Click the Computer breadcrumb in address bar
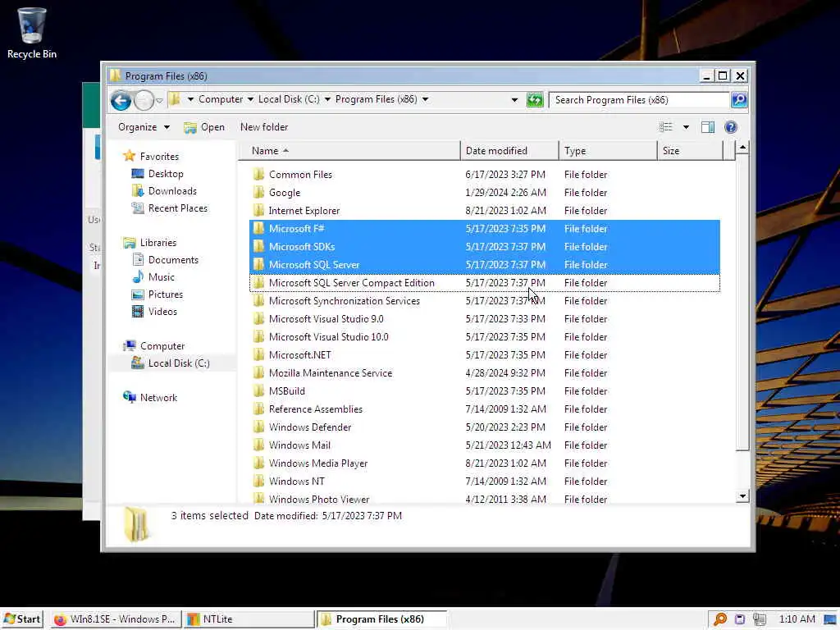The height and width of the screenshot is (630, 840). click(221, 99)
